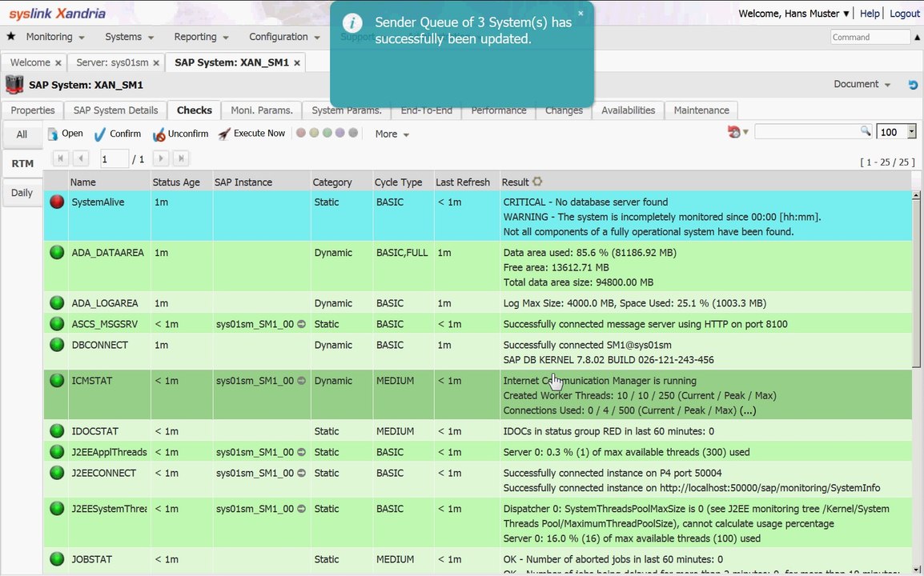Open the Maintenance tab

(x=701, y=110)
